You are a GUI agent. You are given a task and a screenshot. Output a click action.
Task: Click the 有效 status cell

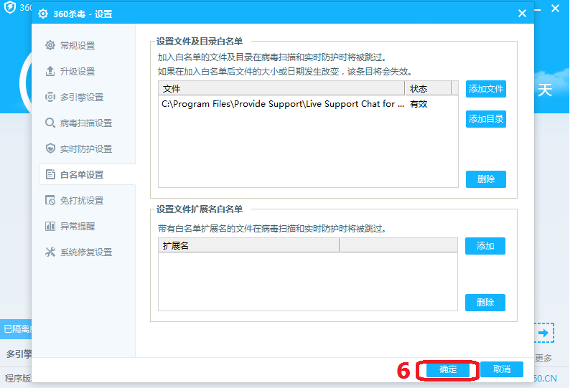click(x=419, y=104)
